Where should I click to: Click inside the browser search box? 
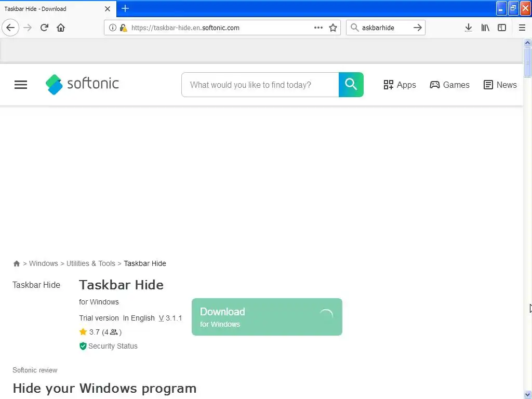click(385, 28)
